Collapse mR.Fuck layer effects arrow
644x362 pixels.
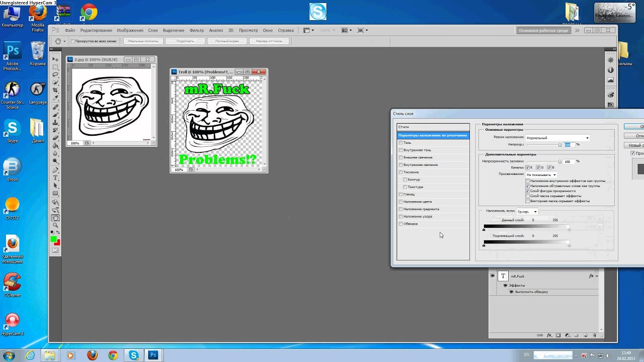[x=597, y=276]
